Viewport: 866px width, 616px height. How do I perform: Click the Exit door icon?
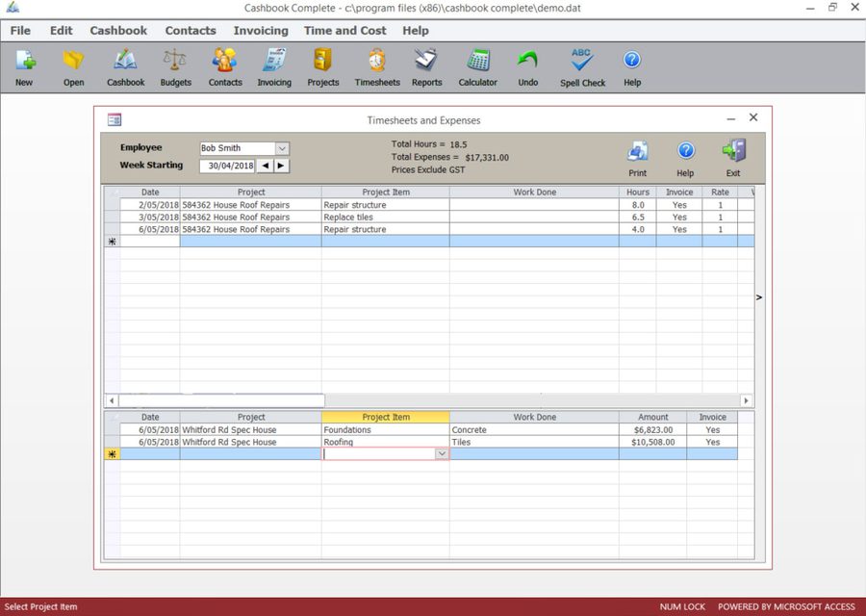(x=734, y=151)
